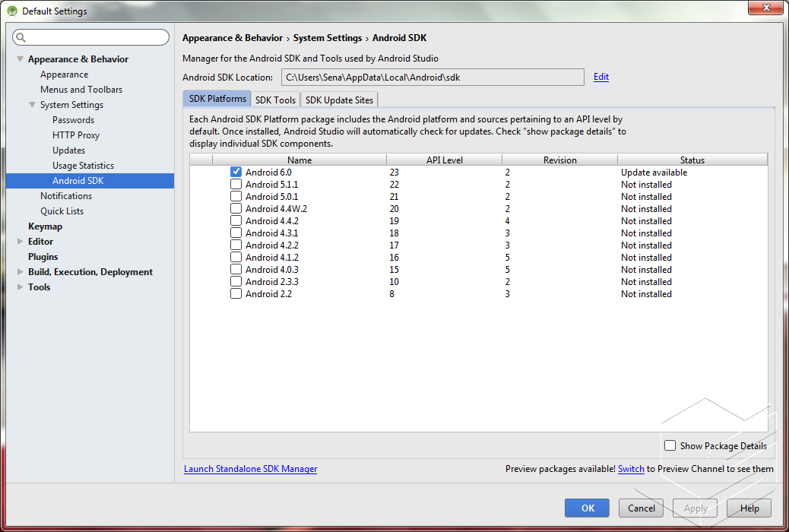The image size is (789, 532).
Task: Click the Android SDK Location path field
Action: [x=433, y=77]
